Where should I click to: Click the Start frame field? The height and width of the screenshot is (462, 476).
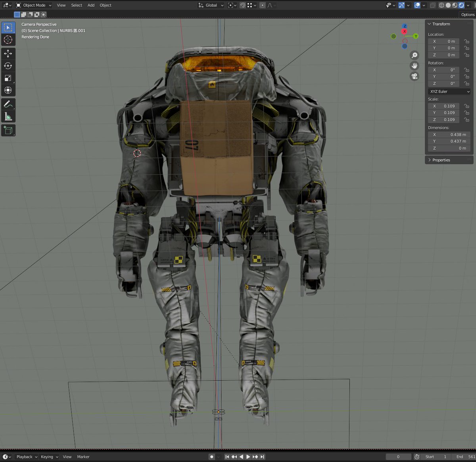click(436, 457)
